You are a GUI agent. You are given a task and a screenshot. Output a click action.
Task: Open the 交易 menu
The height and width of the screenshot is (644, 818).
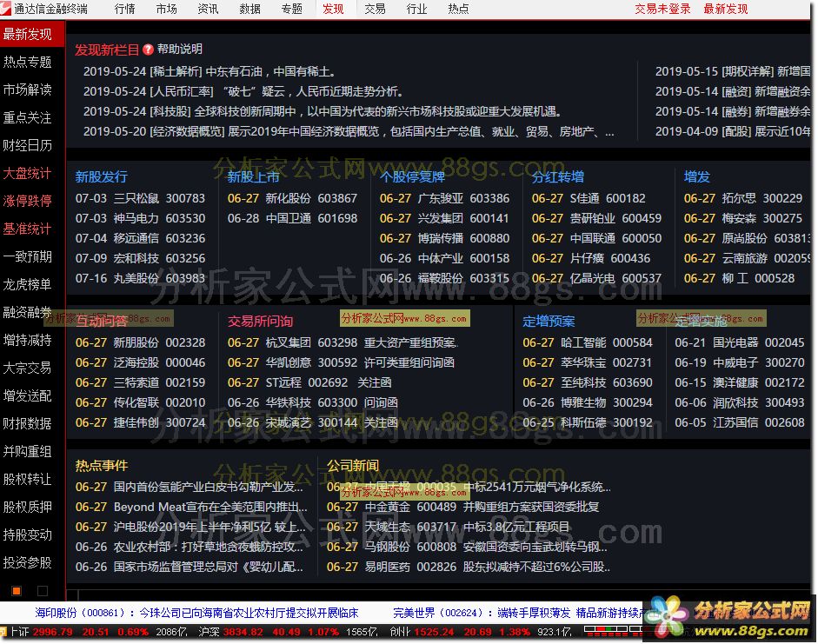375,9
